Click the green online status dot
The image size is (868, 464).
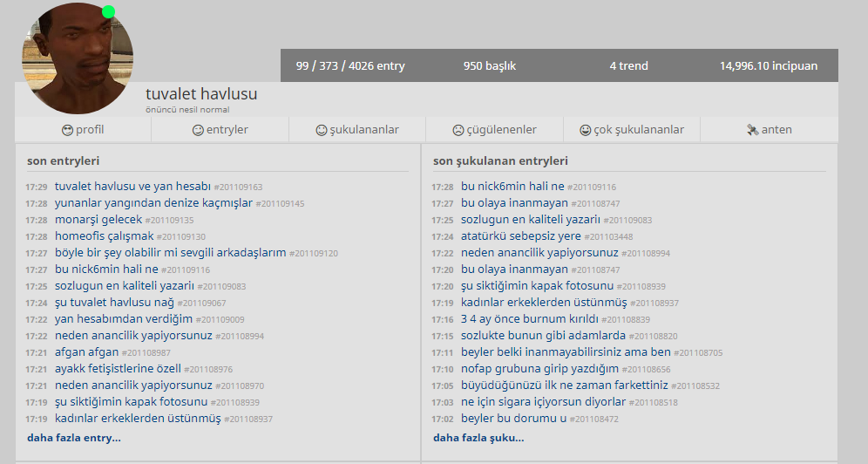108,12
